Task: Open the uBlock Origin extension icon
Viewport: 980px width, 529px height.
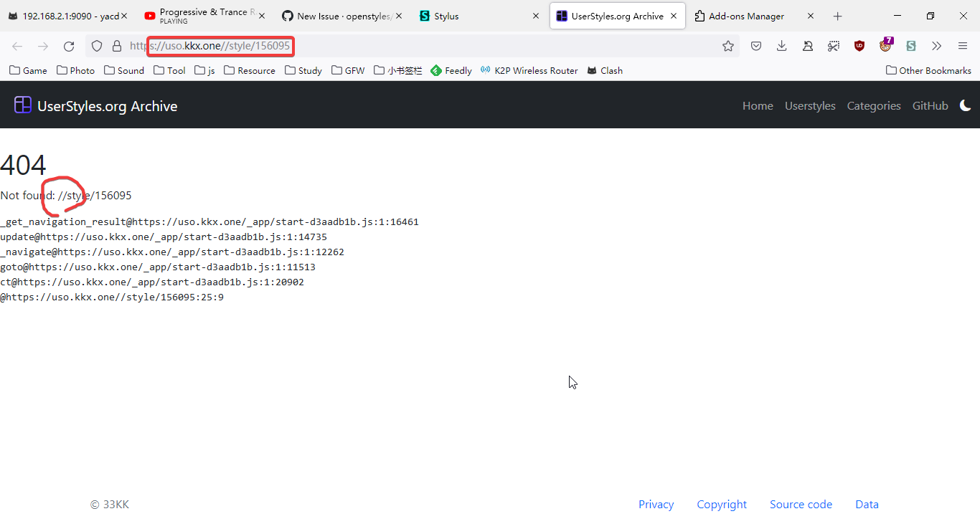Action: coord(859,45)
